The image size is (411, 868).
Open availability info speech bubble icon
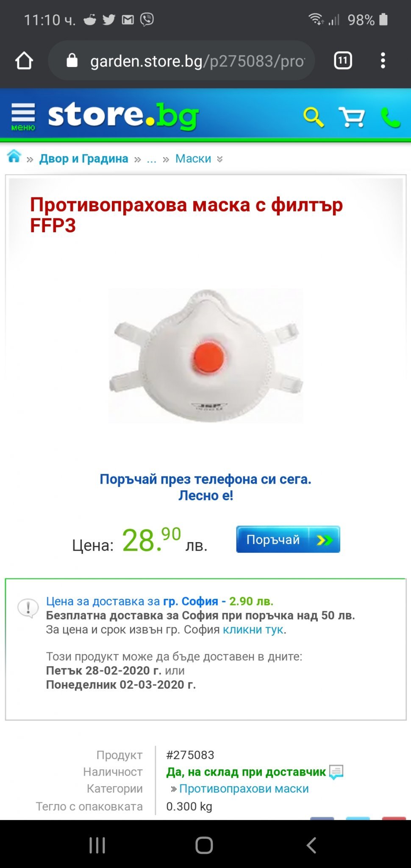tap(336, 772)
